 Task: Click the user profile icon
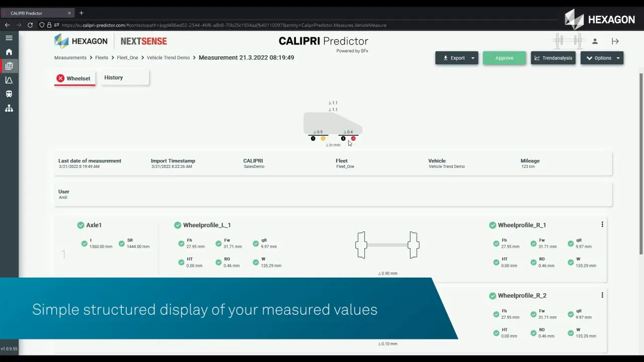pos(595,41)
